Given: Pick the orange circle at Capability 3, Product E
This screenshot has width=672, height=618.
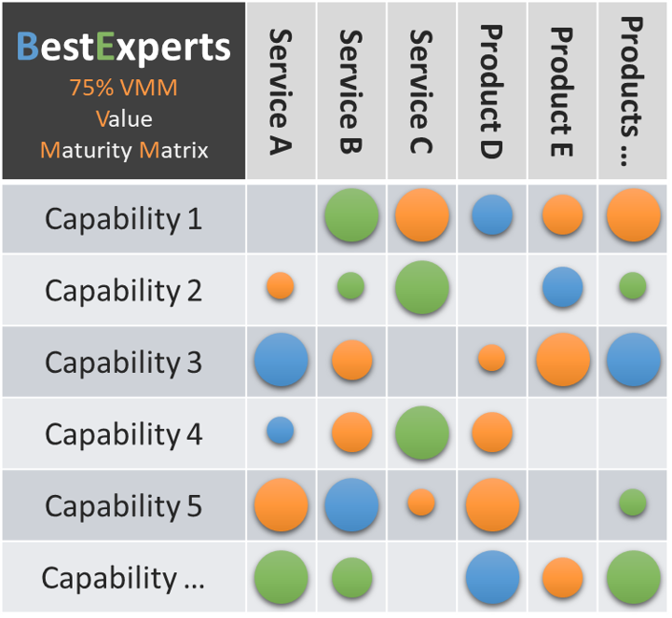Looking at the screenshot, I should point(563,360).
